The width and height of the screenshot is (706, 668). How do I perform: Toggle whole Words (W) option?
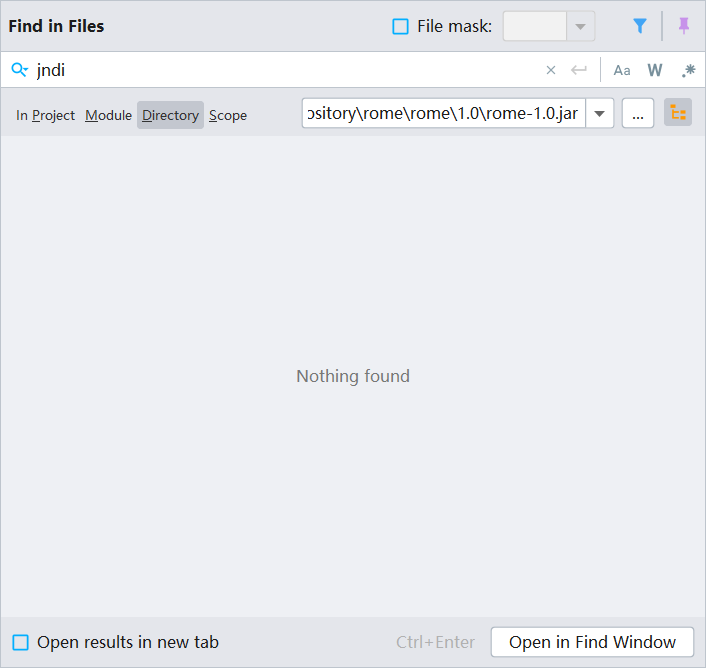[655, 70]
